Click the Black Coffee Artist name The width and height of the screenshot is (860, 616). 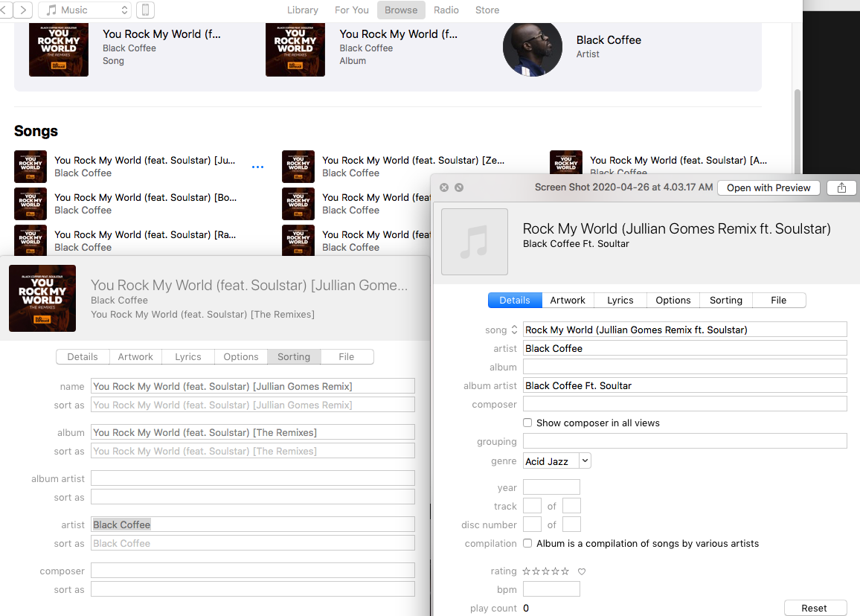609,40
